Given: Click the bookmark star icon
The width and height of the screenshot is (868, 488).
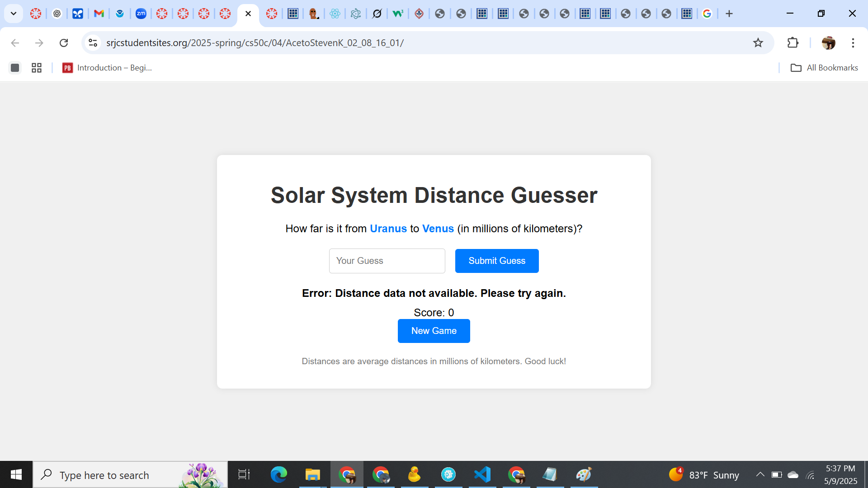Looking at the screenshot, I should coord(758,42).
